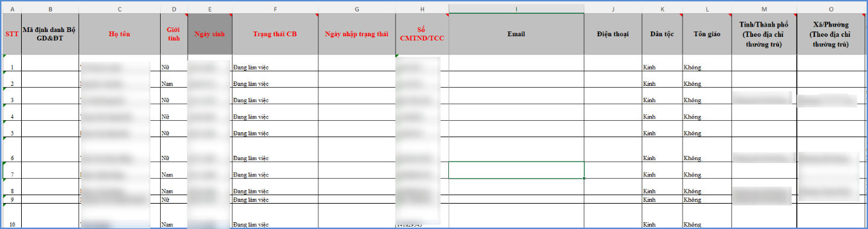This screenshot has width=868, height=229.
Task: Click STT cell with value 6
Action: 12,149
